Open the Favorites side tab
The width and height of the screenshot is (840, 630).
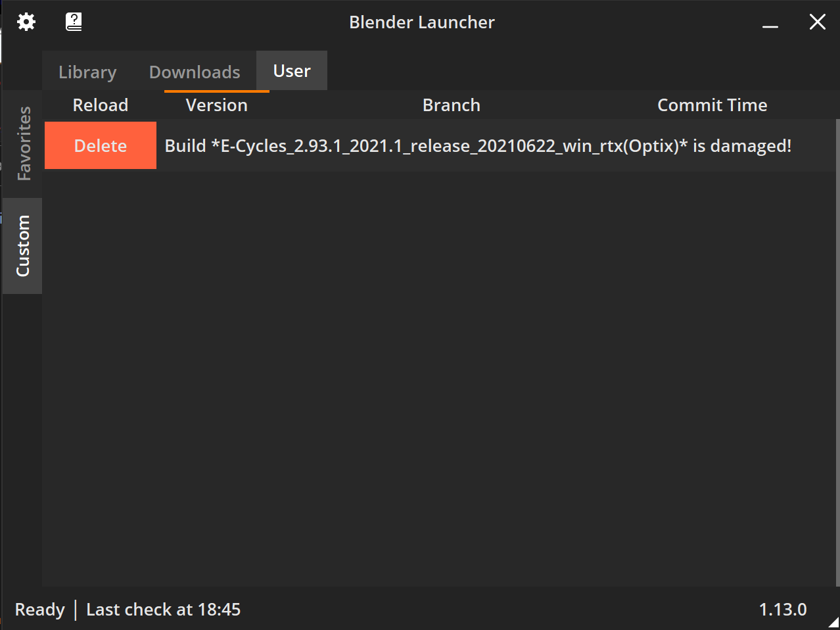point(24,143)
